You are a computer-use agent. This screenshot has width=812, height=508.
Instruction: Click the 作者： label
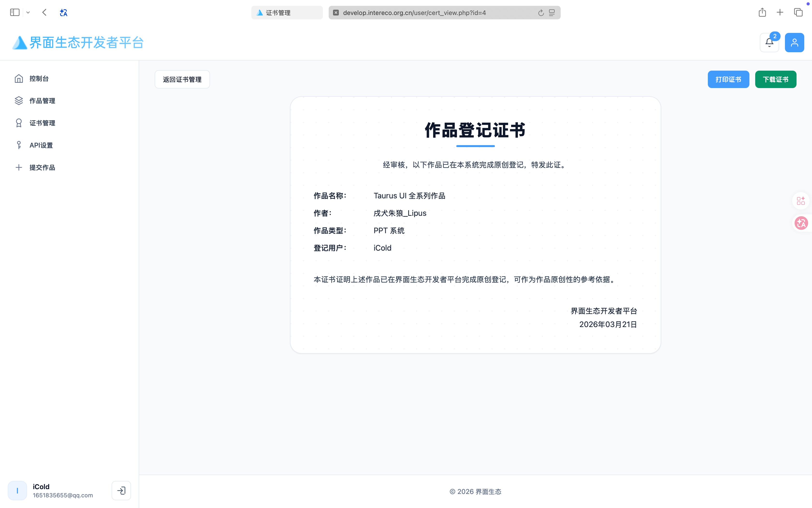(323, 213)
